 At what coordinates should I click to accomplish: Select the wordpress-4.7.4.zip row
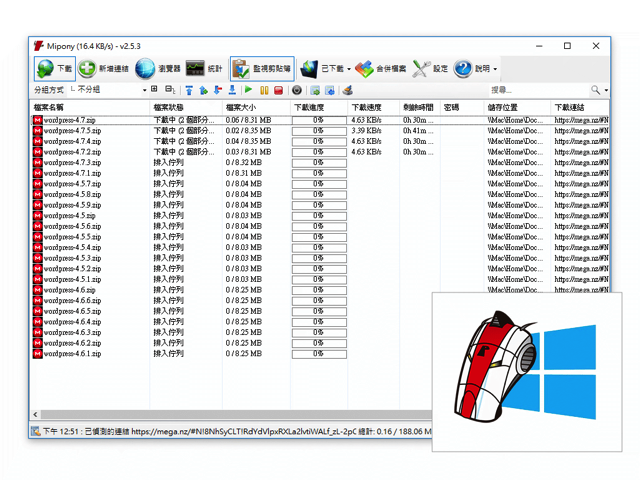(320, 141)
